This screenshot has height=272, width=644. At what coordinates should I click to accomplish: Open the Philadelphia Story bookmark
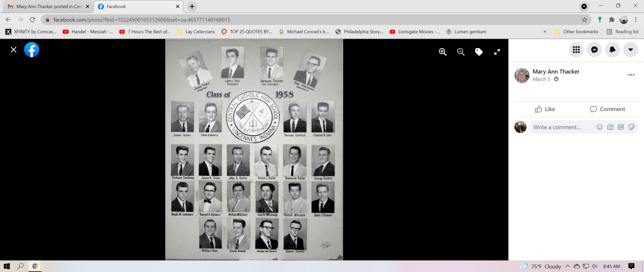point(359,32)
